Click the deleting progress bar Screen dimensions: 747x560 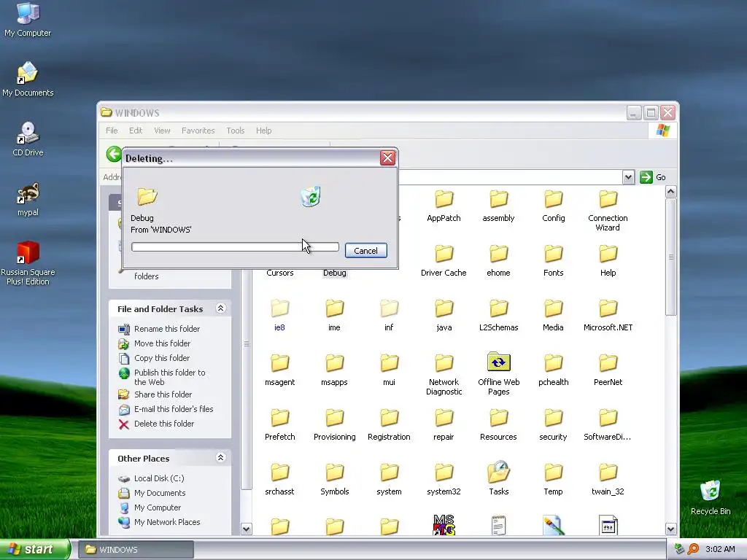click(x=235, y=246)
